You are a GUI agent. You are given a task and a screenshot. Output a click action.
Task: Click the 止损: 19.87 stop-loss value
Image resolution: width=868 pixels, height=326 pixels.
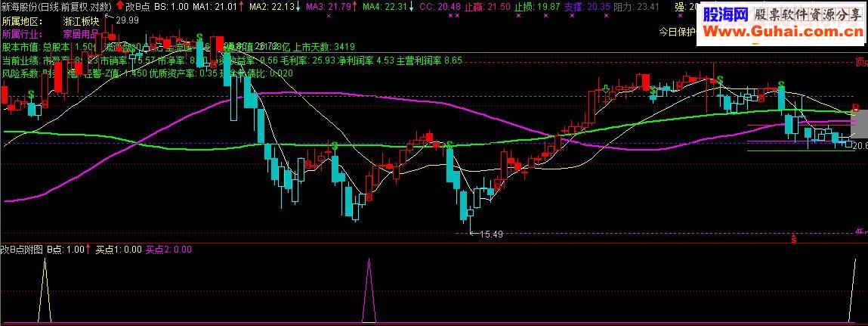[x=538, y=7]
